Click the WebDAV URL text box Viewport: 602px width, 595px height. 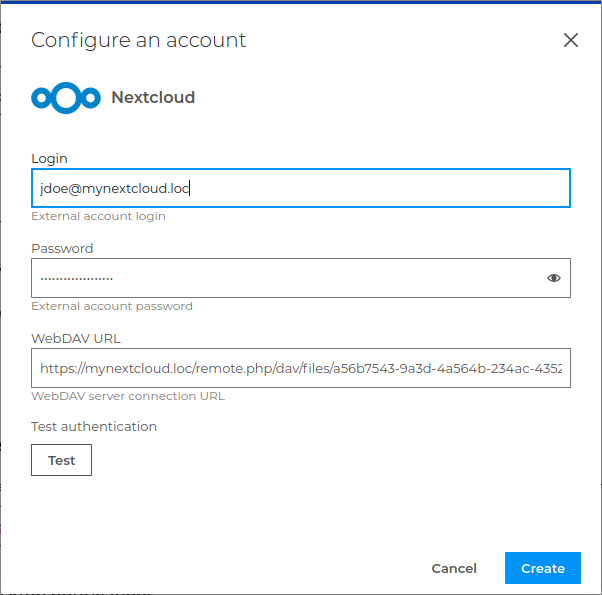(300, 368)
